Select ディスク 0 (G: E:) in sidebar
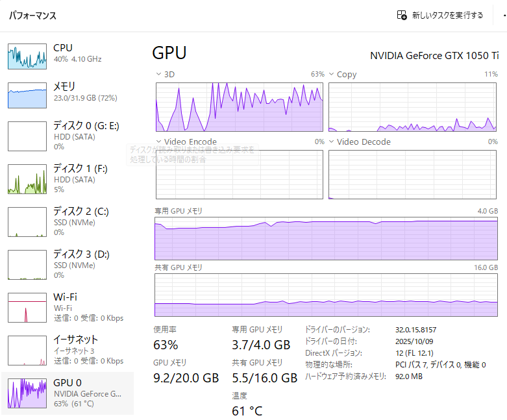 [86, 135]
